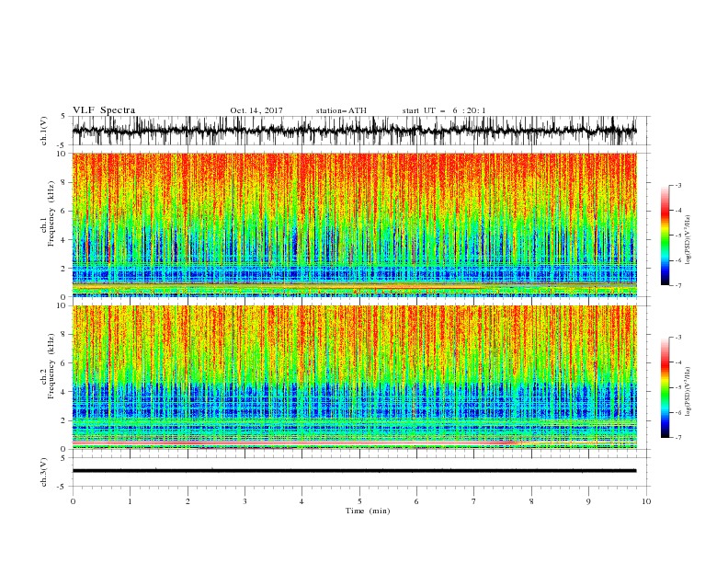Click the ch.1 spectrogram color bar
The height and width of the screenshot is (563, 728).
coord(665,236)
